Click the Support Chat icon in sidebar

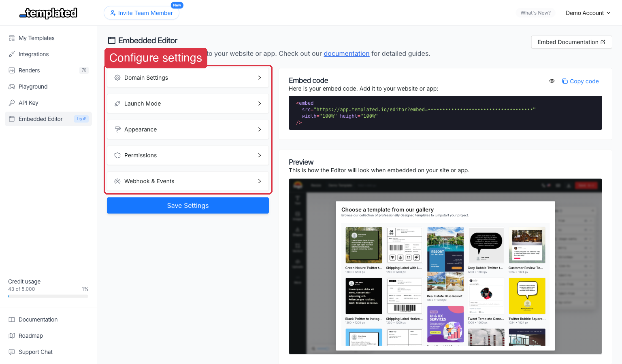(11, 352)
